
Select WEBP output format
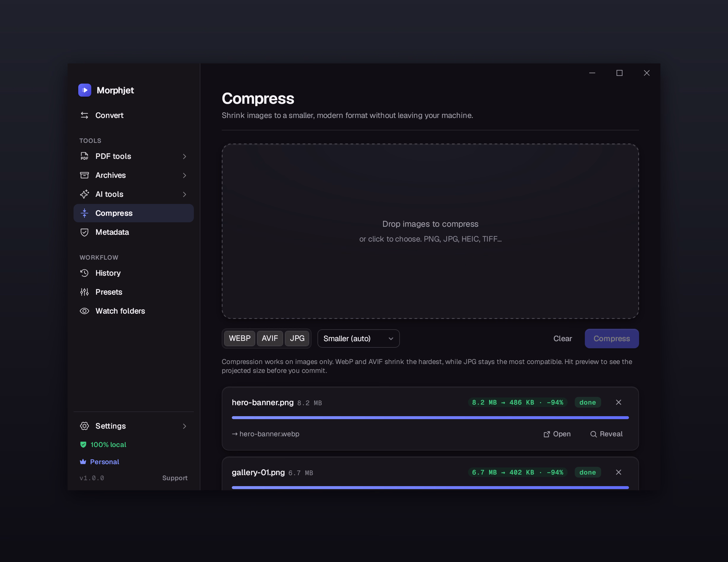240,338
